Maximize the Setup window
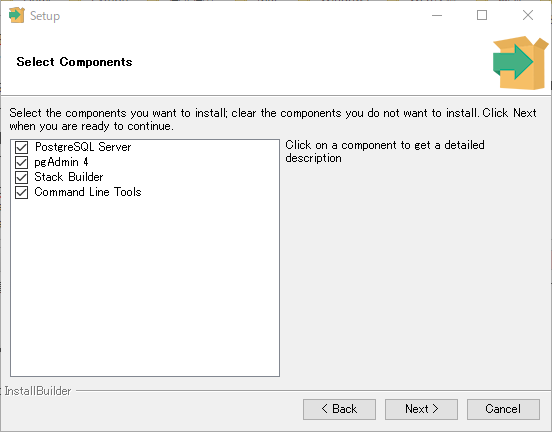 pyautogui.click(x=482, y=15)
